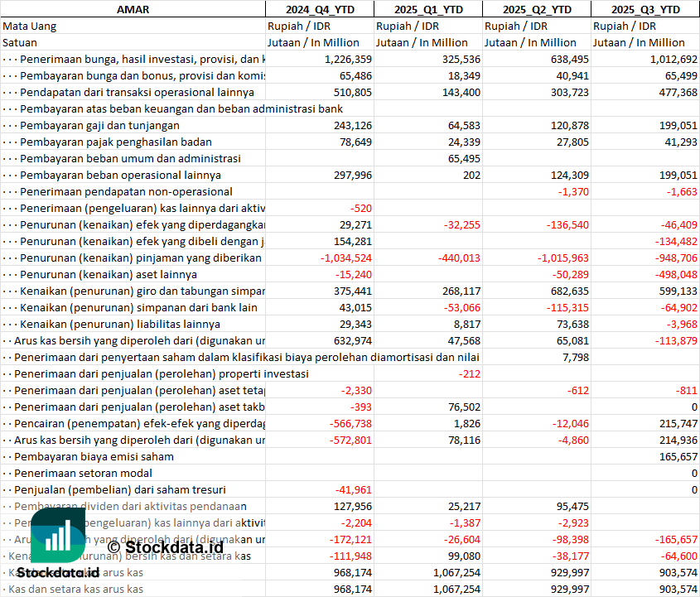Select the value 76,502

464,407
